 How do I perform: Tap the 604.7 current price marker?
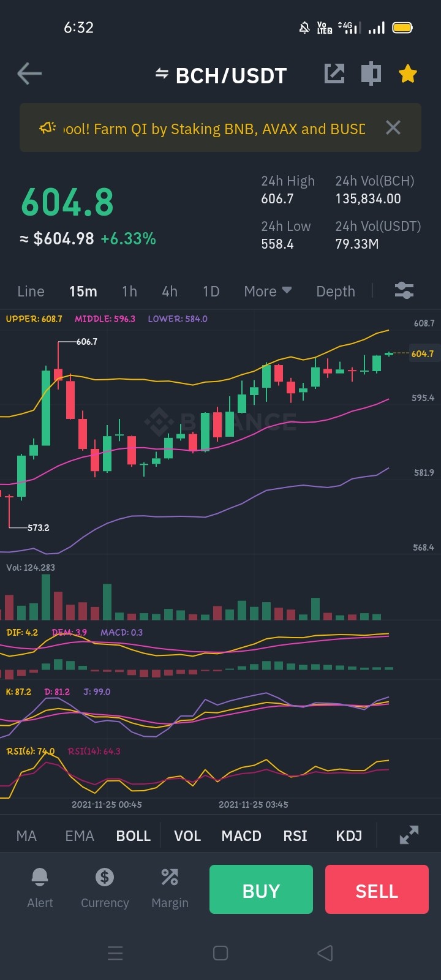pos(423,353)
